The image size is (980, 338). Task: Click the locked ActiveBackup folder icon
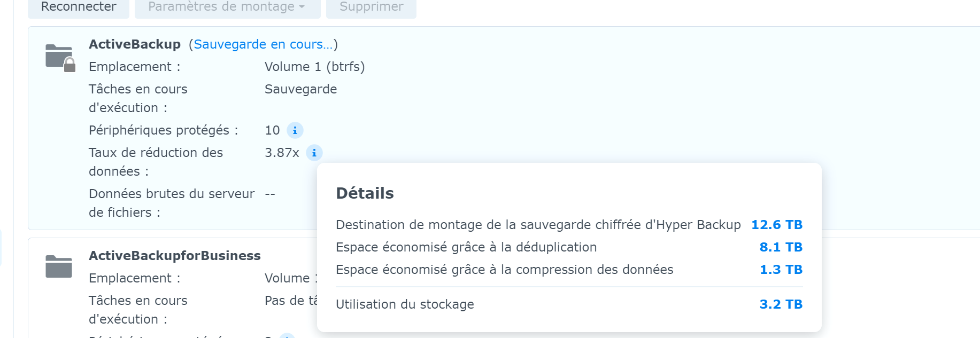[x=60, y=57]
